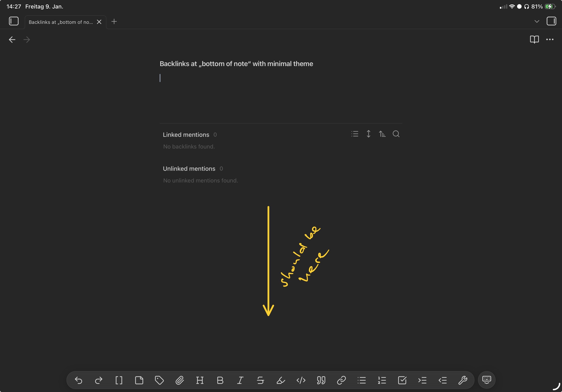Viewport: 562px width, 392px height.
Task: Insert blockquote using quote icon
Action: (321, 380)
